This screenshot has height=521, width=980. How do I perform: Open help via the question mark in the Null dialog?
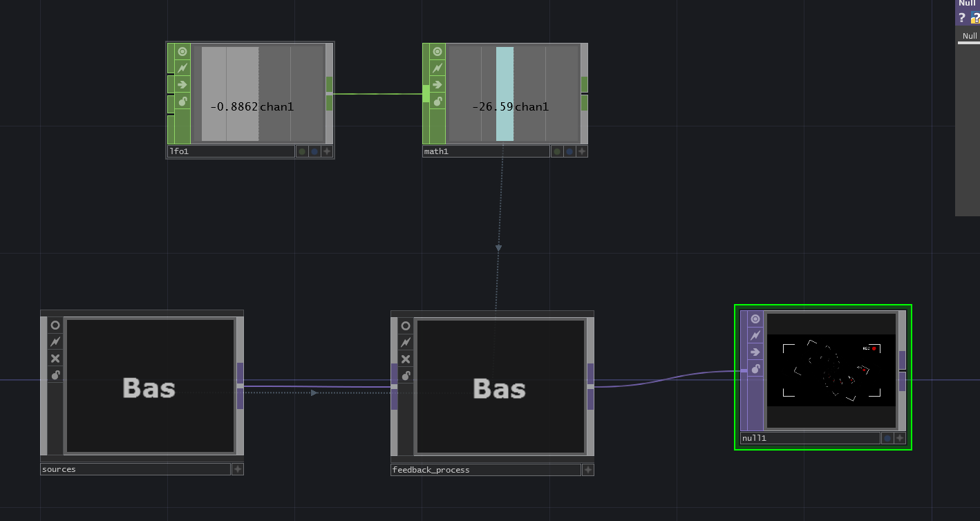pyautogui.click(x=962, y=17)
